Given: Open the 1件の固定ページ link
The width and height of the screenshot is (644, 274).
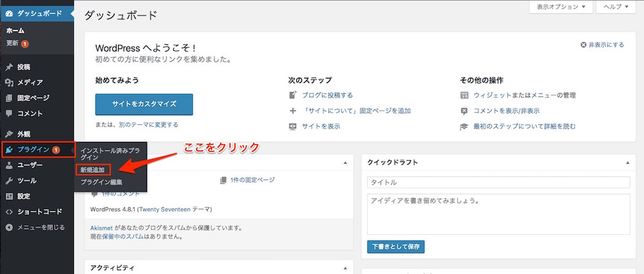Looking at the screenshot, I should pyautogui.click(x=252, y=179).
